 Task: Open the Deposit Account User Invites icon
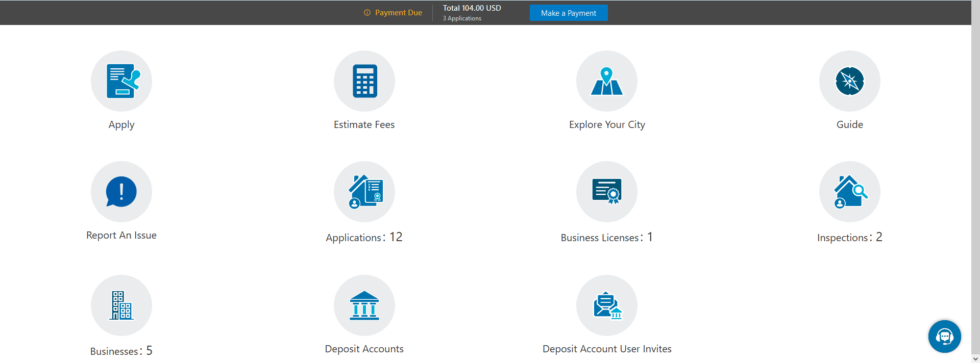(x=607, y=305)
